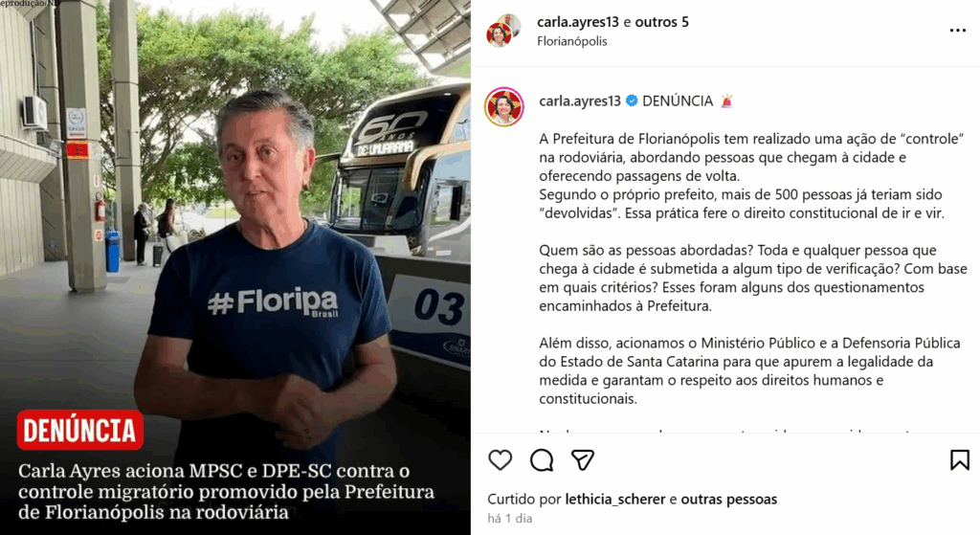Click the siren emoji after DENÚNCIA caption
The width and height of the screenshot is (980, 535).
pyautogui.click(x=726, y=100)
